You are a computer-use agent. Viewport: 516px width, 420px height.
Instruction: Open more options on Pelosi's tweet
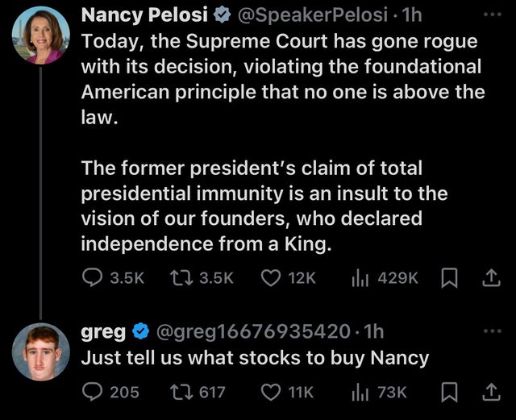click(x=490, y=14)
